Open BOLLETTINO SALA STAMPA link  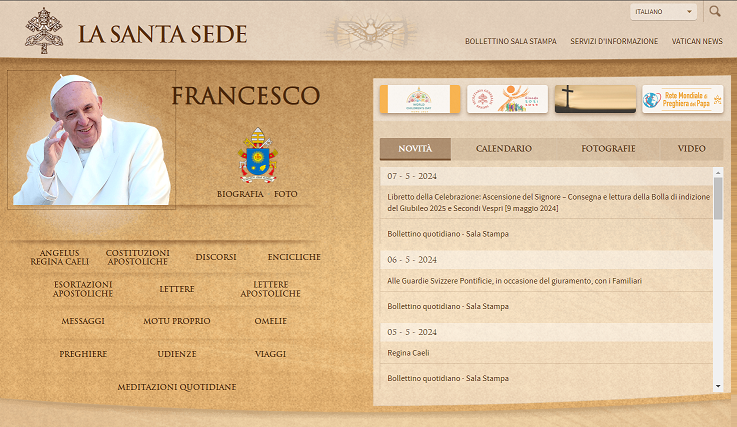tap(510, 41)
